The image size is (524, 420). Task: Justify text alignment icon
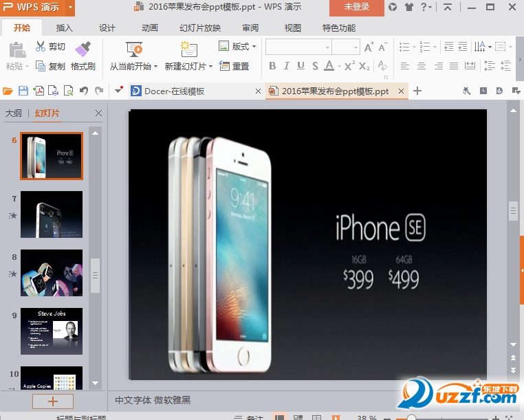click(x=454, y=66)
